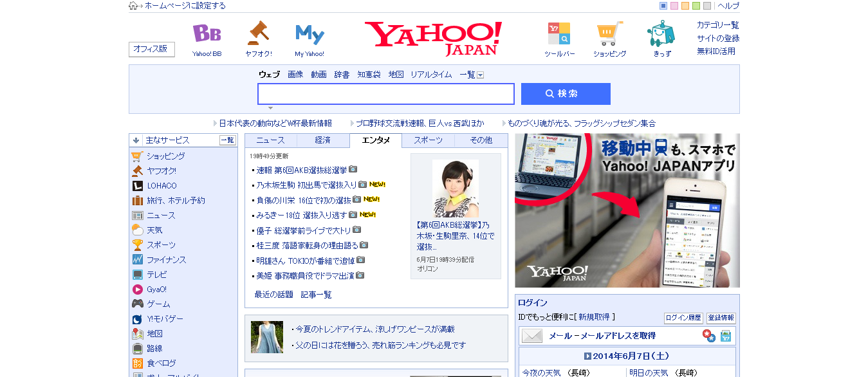Click the small arrow below the search box
868x377 pixels.
point(270,108)
